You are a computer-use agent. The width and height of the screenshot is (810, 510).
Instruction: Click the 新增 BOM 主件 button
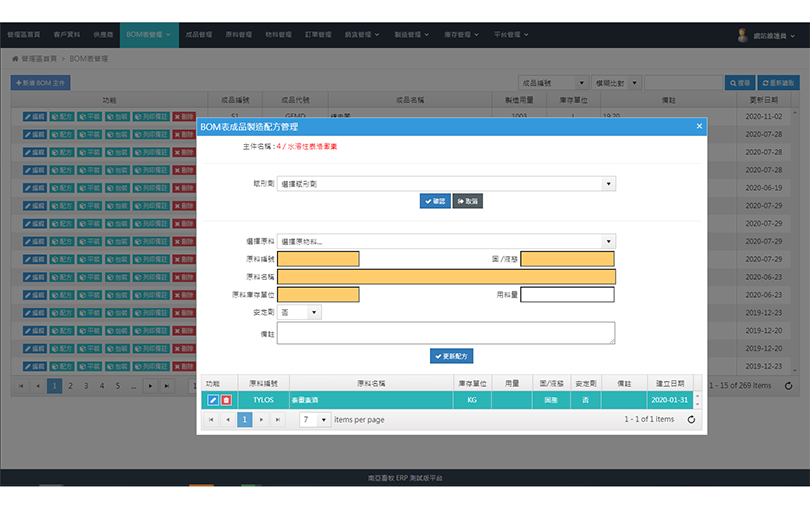pos(40,83)
